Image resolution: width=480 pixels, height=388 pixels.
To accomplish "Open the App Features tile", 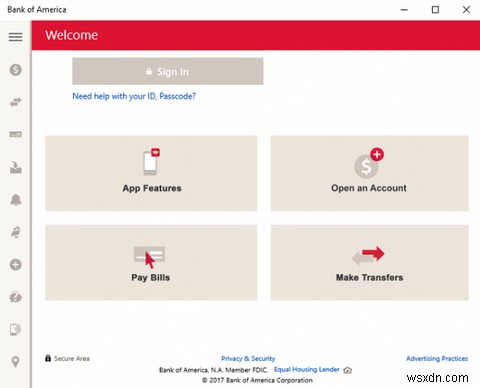I will (151, 173).
